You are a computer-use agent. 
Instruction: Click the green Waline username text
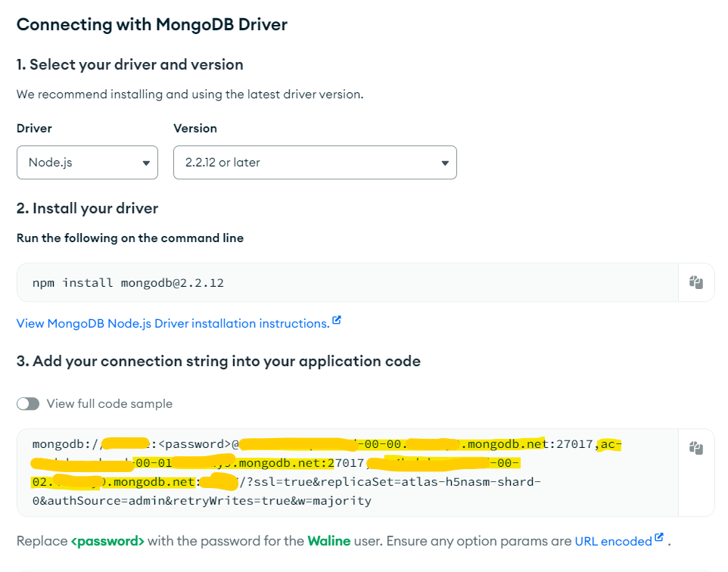[328, 542]
